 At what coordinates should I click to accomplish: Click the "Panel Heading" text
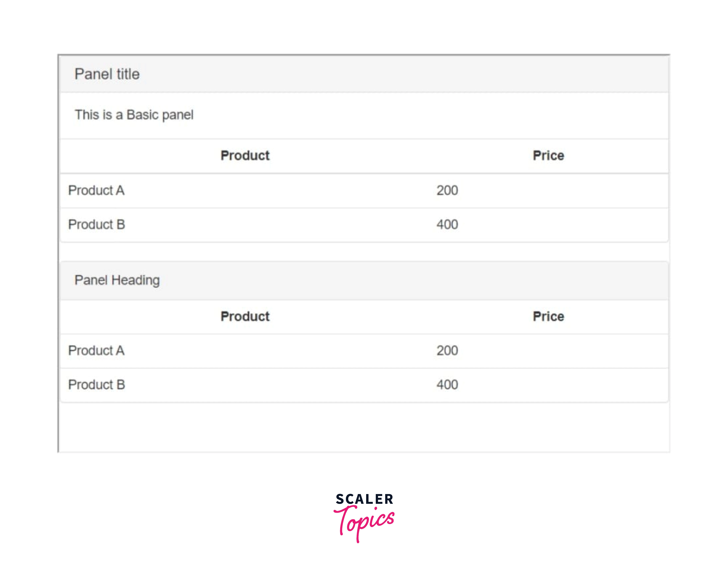pyautogui.click(x=117, y=280)
